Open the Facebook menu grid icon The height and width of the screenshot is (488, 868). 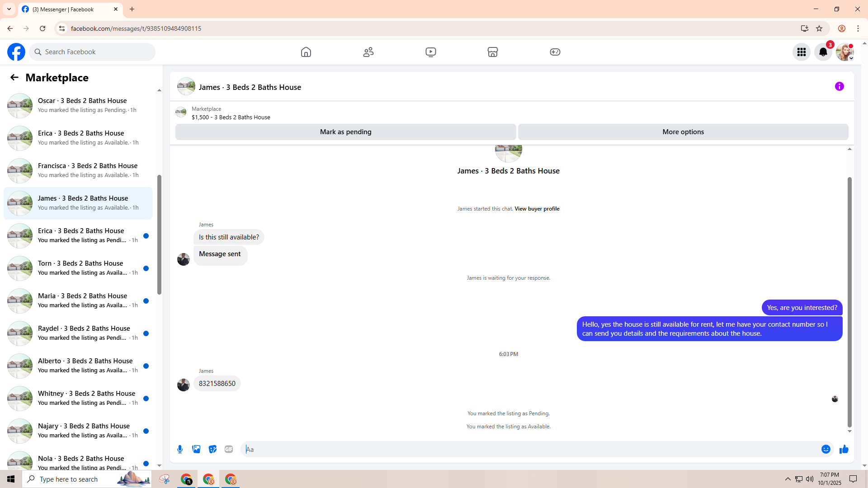[802, 52]
